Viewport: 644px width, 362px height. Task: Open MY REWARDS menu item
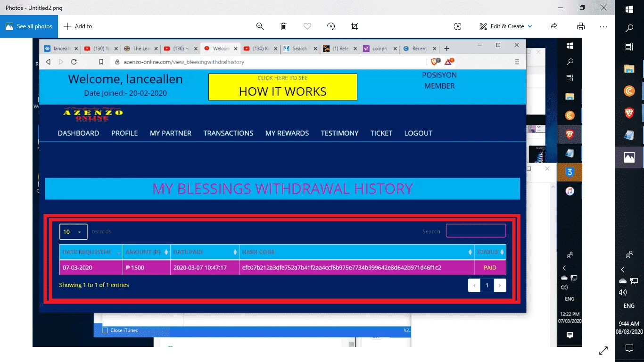click(x=287, y=133)
